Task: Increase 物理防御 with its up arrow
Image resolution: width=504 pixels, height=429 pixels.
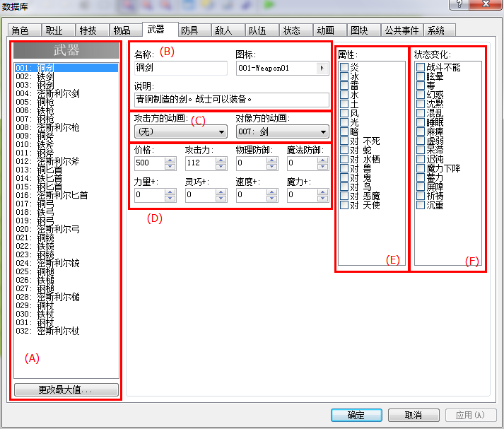Action: pyautogui.click(x=271, y=160)
